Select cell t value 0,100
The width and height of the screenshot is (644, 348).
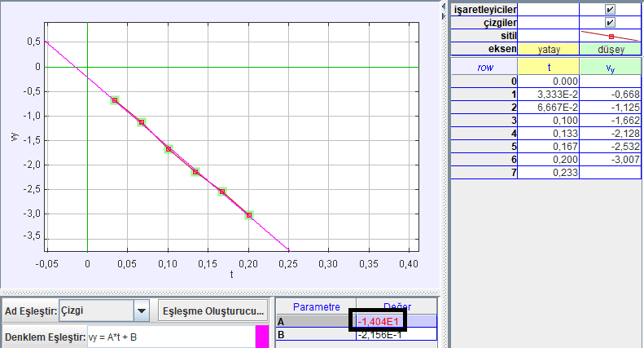click(548, 121)
